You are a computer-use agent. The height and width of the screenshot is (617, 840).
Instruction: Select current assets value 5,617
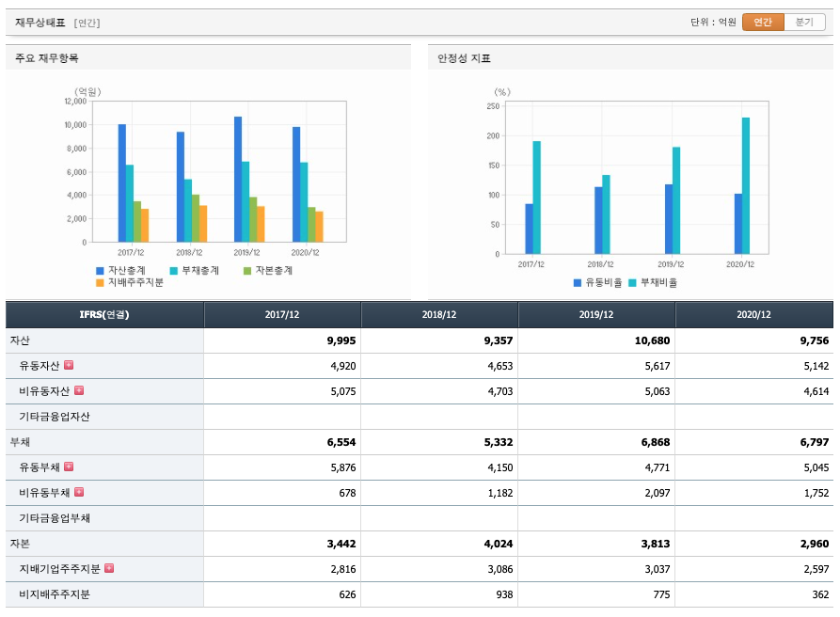658,367
